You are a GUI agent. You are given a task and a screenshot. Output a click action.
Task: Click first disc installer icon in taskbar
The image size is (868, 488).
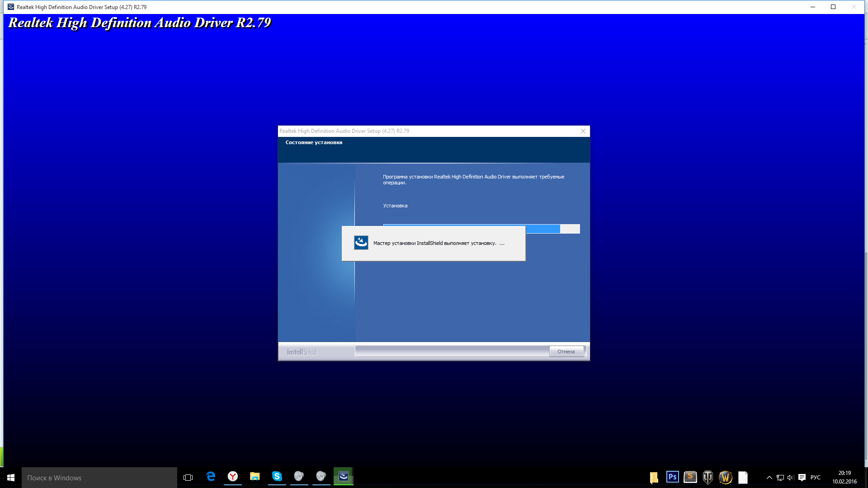pyautogui.click(x=299, y=476)
